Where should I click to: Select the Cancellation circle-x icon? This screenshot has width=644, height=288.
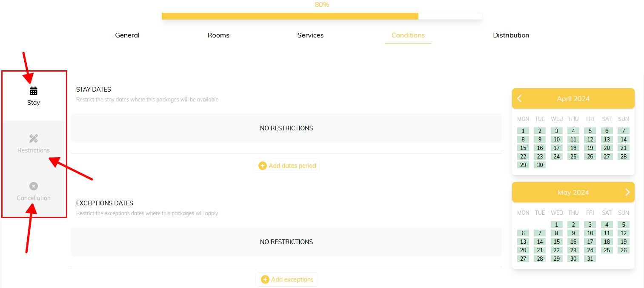(34, 186)
